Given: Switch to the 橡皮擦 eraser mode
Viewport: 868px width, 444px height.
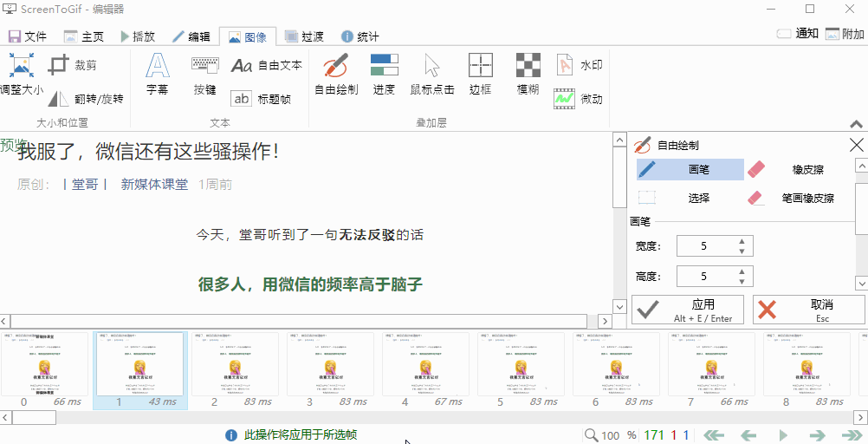Looking at the screenshot, I should [800, 170].
